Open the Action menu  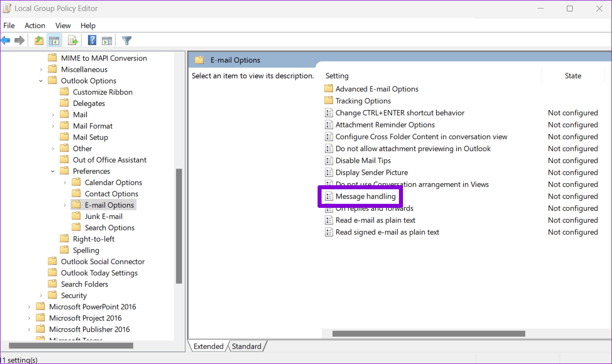coord(35,25)
